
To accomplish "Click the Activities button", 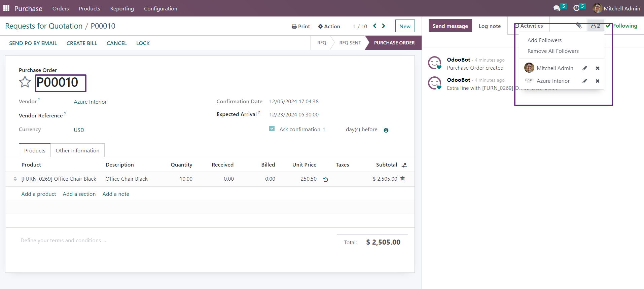I will point(529,26).
